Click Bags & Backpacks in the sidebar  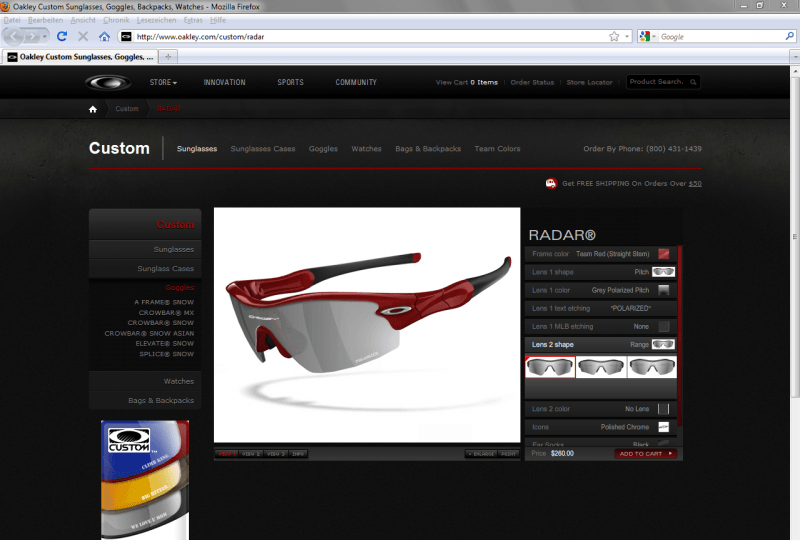pos(161,400)
